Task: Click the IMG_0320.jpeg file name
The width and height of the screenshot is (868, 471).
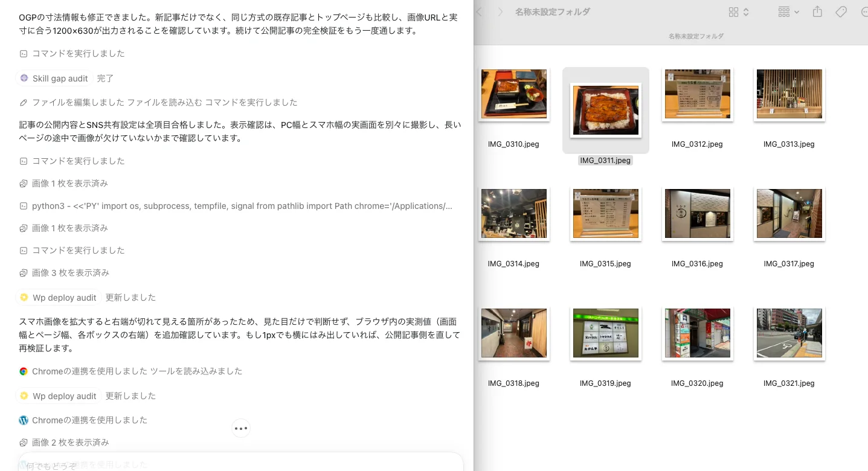Action: (697, 383)
